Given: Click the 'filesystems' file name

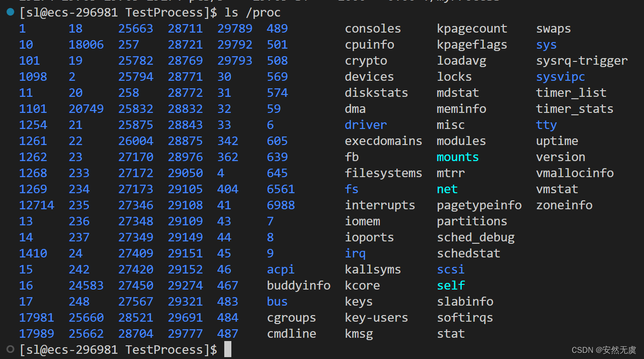Looking at the screenshot, I should tap(384, 173).
